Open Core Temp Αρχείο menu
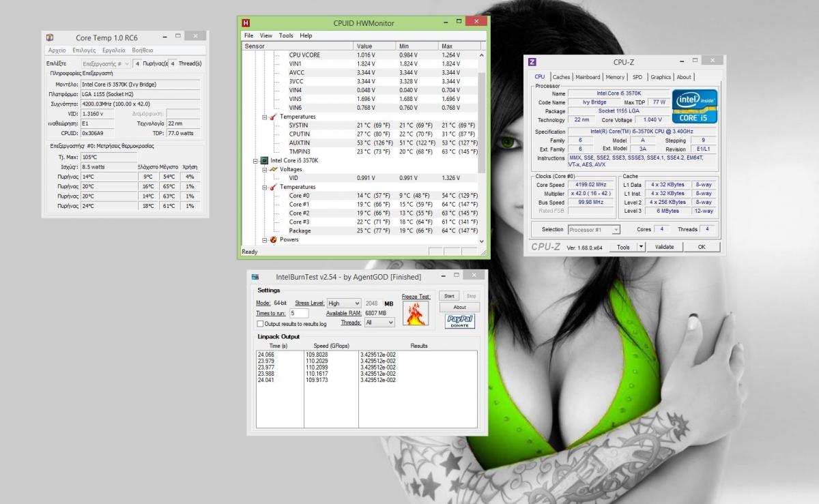This screenshot has height=504, width=819. (57, 50)
